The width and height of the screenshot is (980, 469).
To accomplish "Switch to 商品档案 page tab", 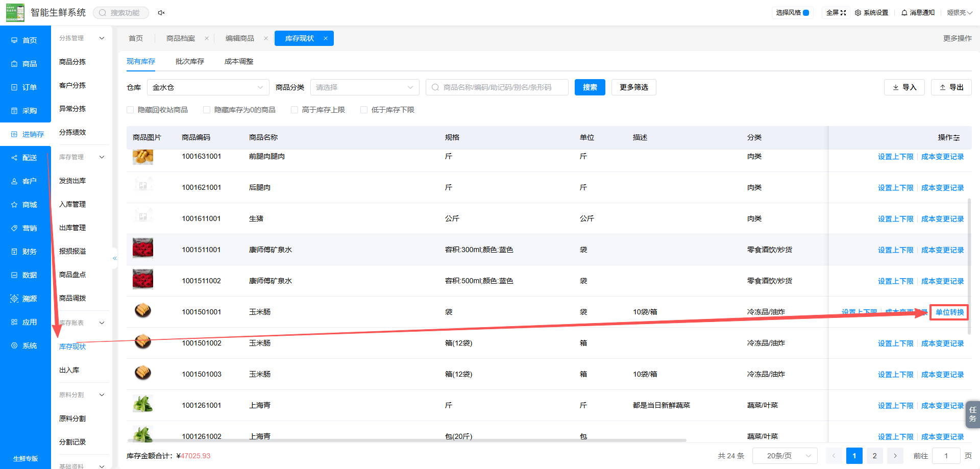I will coord(181,38).
